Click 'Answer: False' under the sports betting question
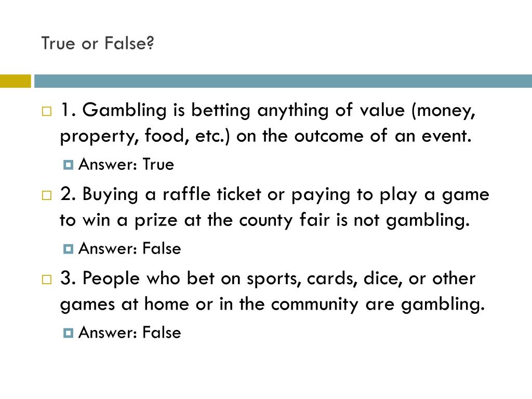 pos(129,333)
